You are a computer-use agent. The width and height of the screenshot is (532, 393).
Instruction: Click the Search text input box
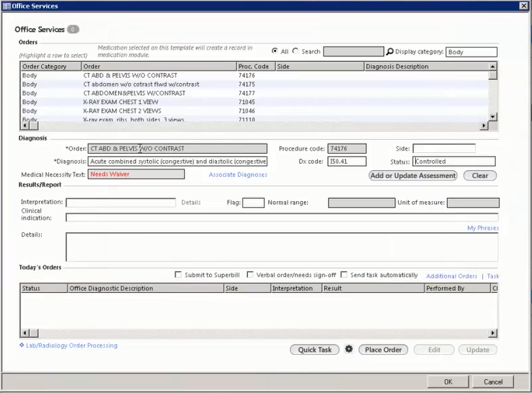click(353, 52)
